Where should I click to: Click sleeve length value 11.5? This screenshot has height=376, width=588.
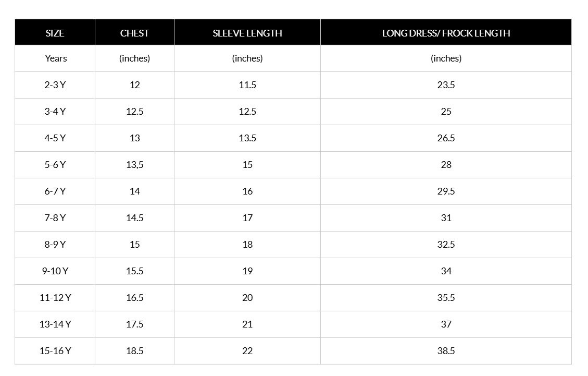click(247, 85)
